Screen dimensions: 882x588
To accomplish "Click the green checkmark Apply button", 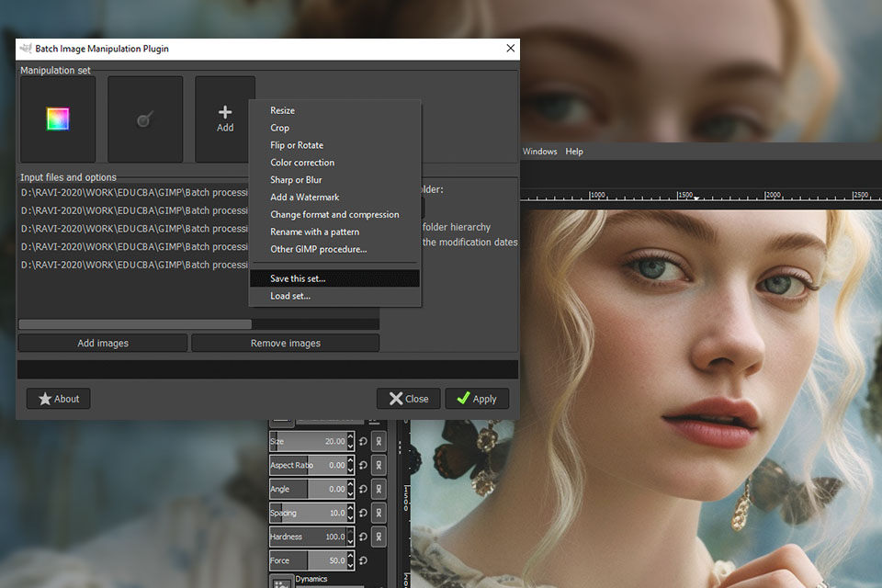I will point(477,399).
